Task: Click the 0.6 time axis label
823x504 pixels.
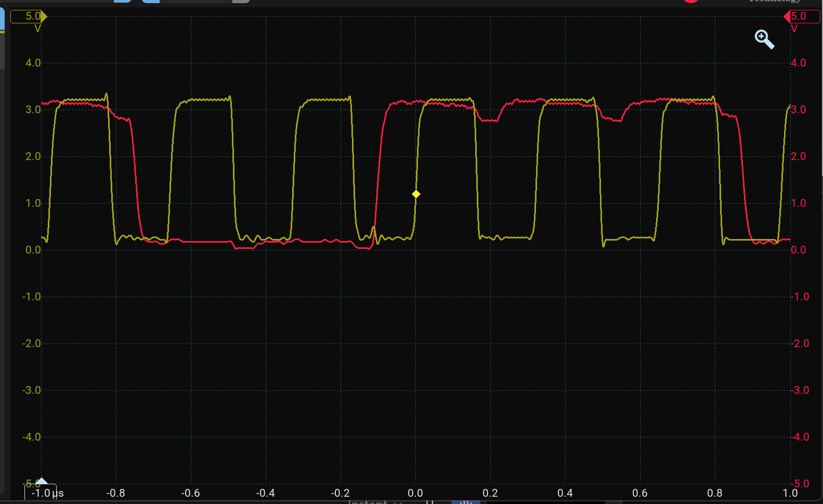Action: 640,493
